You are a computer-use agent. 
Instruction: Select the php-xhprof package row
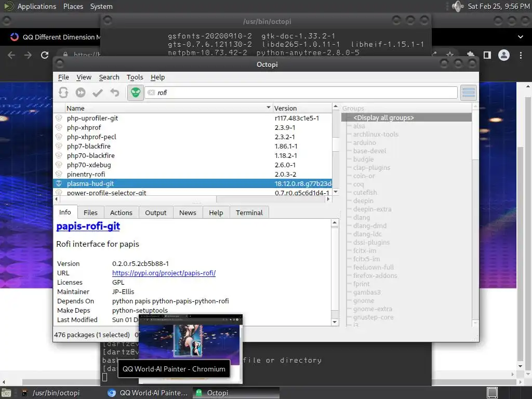point(192,128)
